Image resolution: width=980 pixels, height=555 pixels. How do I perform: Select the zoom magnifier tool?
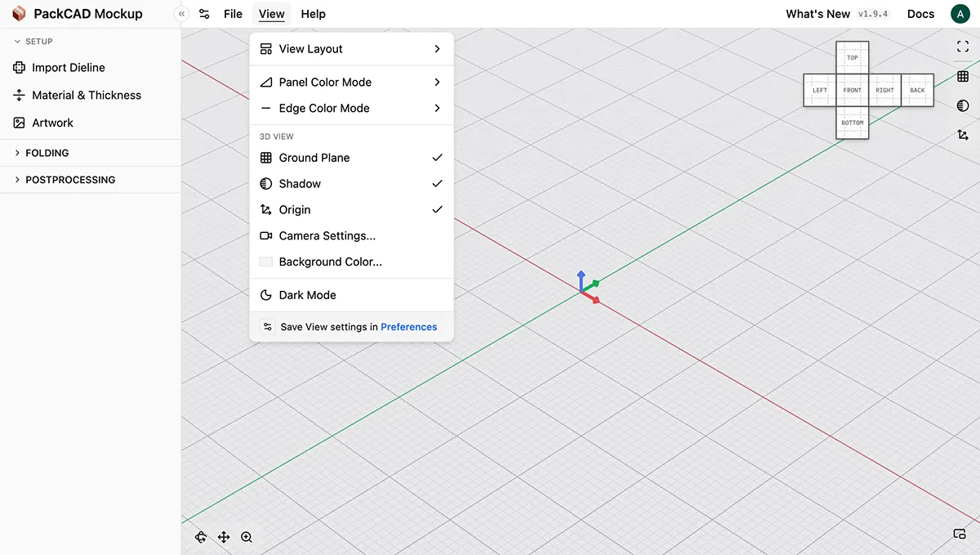coord(247,537)
